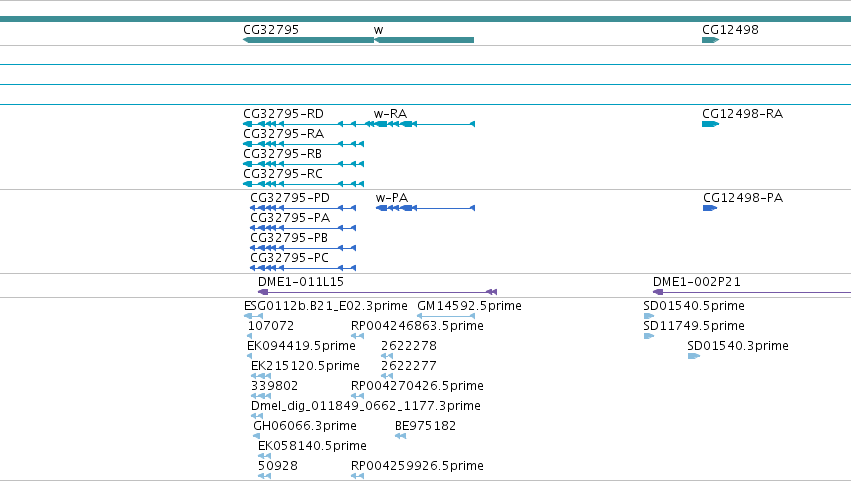Select the CG12498 gene label
This screenshot has width=851, height=481.
click(x=730, y=30)
